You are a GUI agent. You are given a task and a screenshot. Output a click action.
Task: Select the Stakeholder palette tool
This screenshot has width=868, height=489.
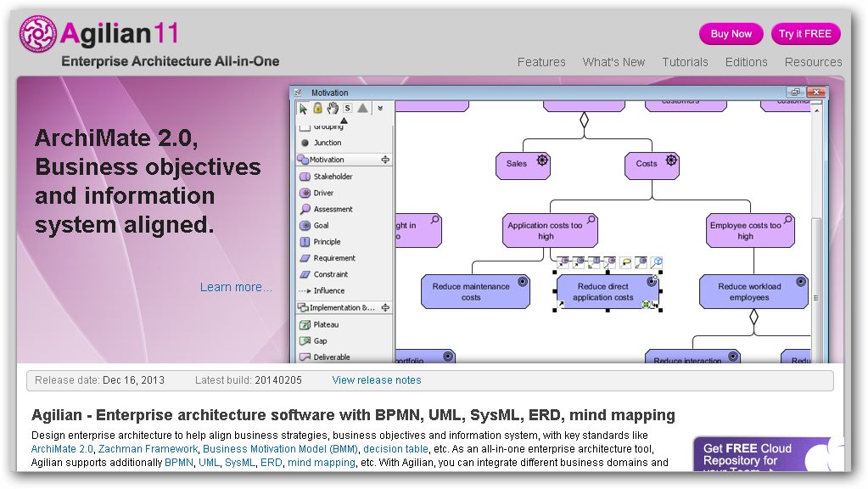coord(326,176)
